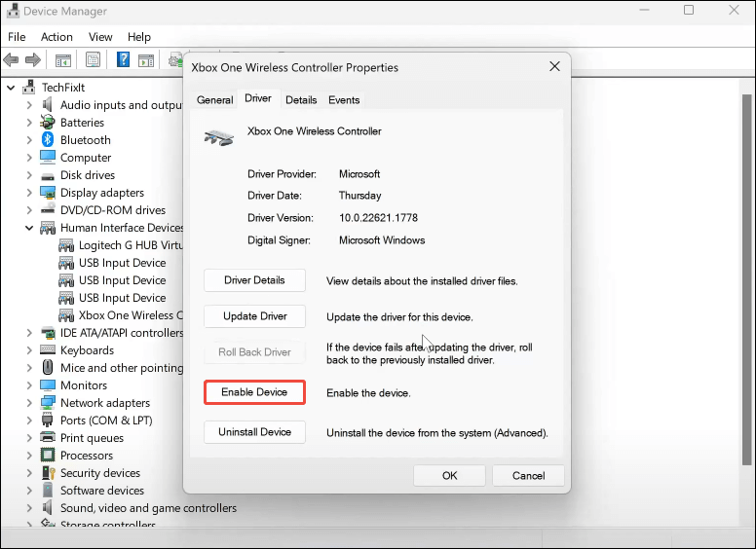Select Xbox One Wireless Controller tree row
756x549 pixels.
click(x=121, y=315)
